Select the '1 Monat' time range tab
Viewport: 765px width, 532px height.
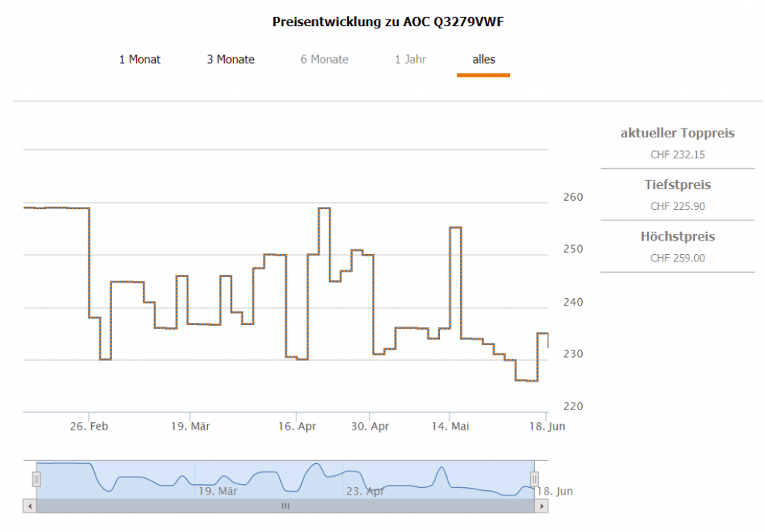140,59
